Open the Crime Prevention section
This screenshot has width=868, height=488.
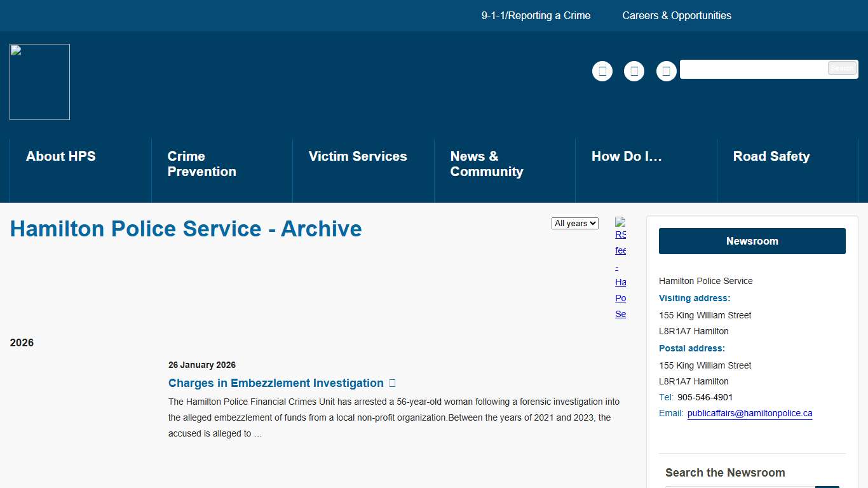(202, 163)
